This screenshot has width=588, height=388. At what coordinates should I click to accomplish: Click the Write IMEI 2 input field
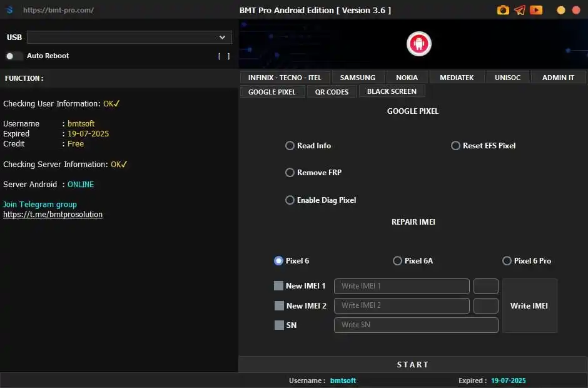pyautogui.click(x=402, y=305)
